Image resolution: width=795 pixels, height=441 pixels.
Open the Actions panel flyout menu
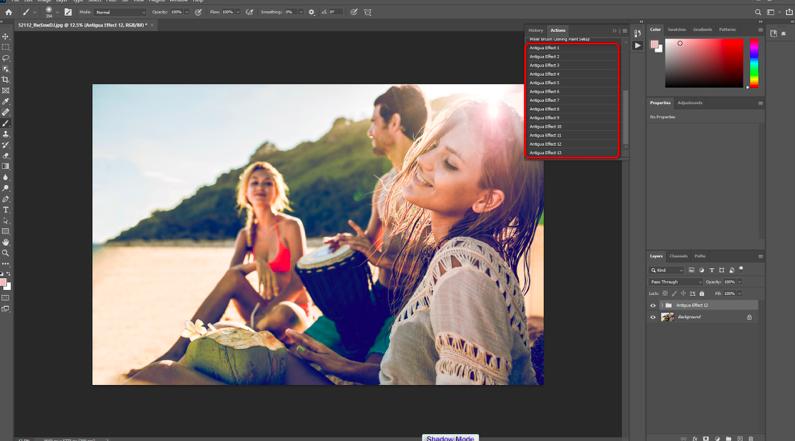click(x=625, y=31)
